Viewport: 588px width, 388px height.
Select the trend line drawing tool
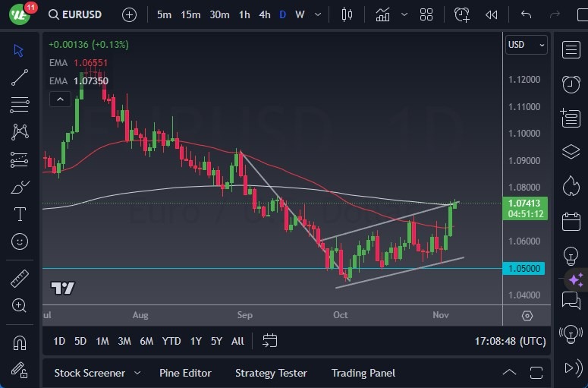pyautogui.click(x=20, y=77)
